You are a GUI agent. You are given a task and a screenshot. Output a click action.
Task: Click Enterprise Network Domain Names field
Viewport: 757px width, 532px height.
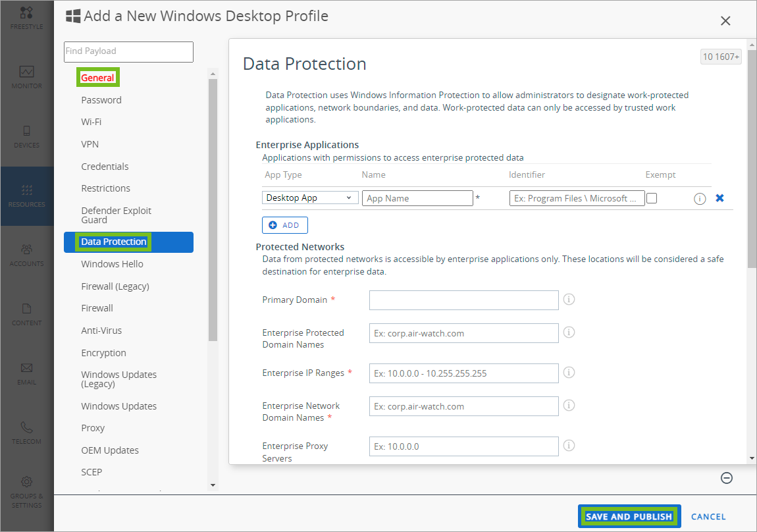pos(464,406)
